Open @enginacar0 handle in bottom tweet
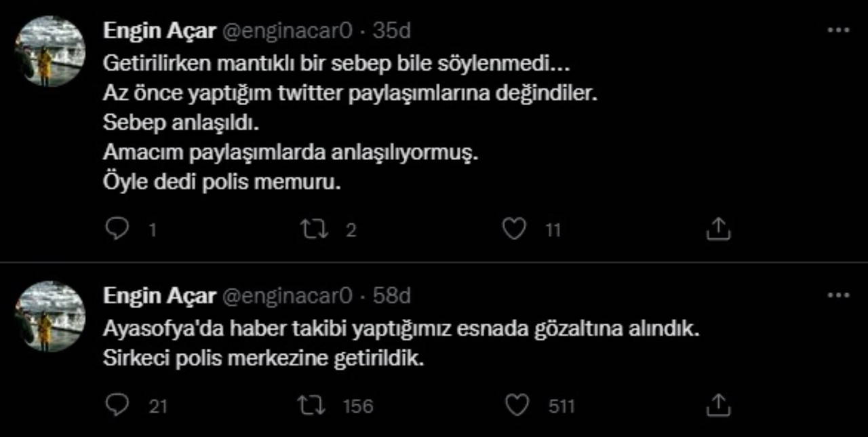 point(288,295)
